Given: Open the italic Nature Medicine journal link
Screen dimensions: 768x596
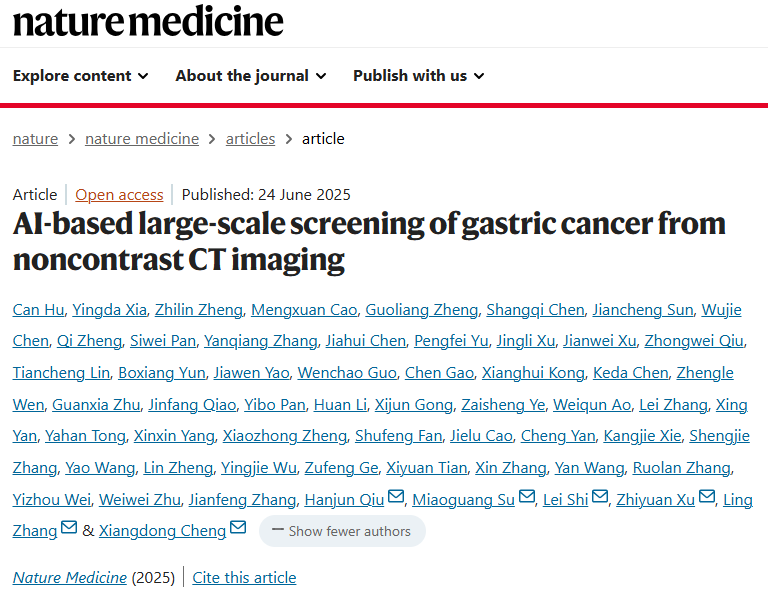Looking at the screenshot, I should [70, 578].
